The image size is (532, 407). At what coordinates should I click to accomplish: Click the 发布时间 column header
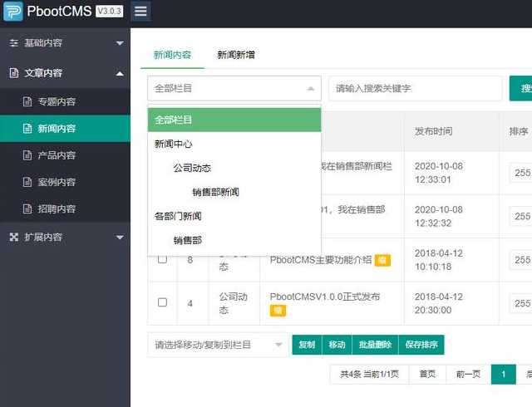[434, 131]
